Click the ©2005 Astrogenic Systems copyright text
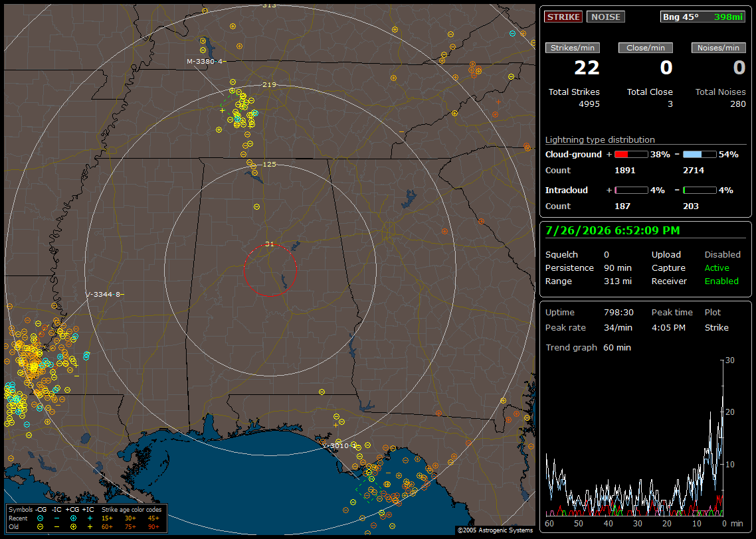 pyautogui.click(x=495, y=530)
